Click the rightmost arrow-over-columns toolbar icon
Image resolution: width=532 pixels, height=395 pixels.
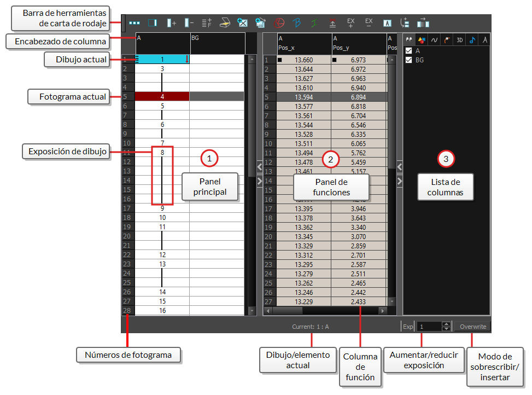pos(423,23)
